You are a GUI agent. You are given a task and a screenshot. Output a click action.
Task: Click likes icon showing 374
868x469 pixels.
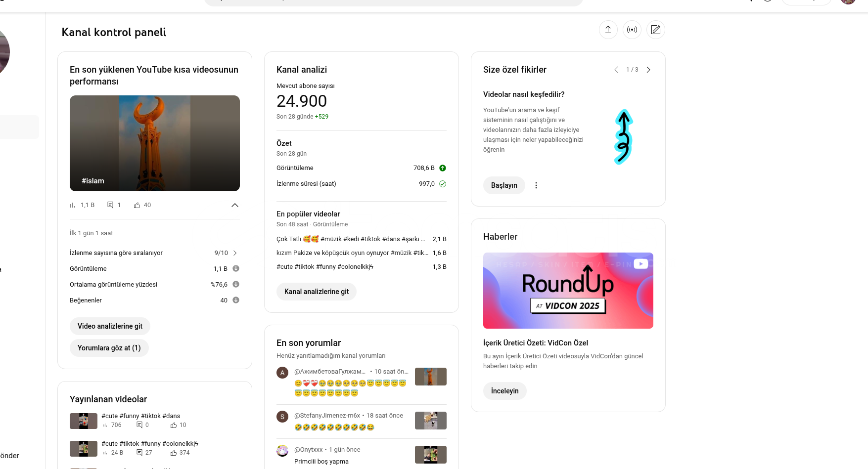tap(174, 453)
